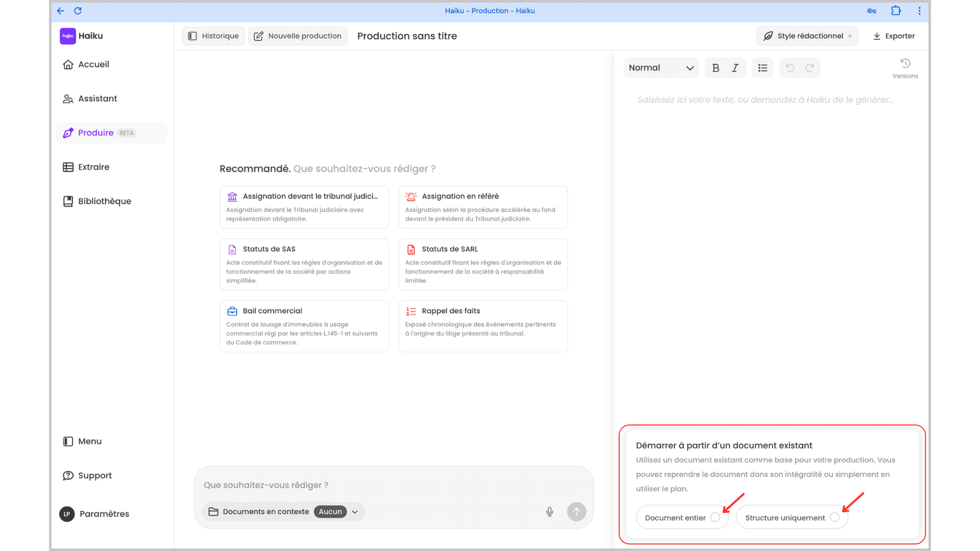This screenshot has width=980, height=551.
Task: Reload the page with refresh icon
Action: tap(78, 11)
